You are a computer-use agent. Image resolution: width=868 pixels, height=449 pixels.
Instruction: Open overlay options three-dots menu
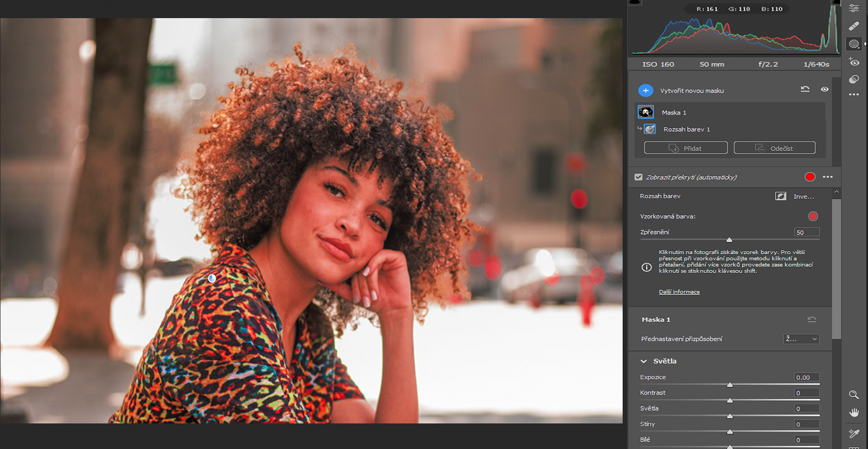(828, 177)
